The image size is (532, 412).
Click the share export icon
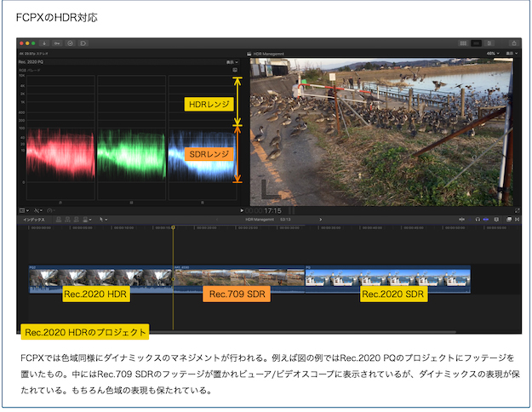[x=513, y=42]
